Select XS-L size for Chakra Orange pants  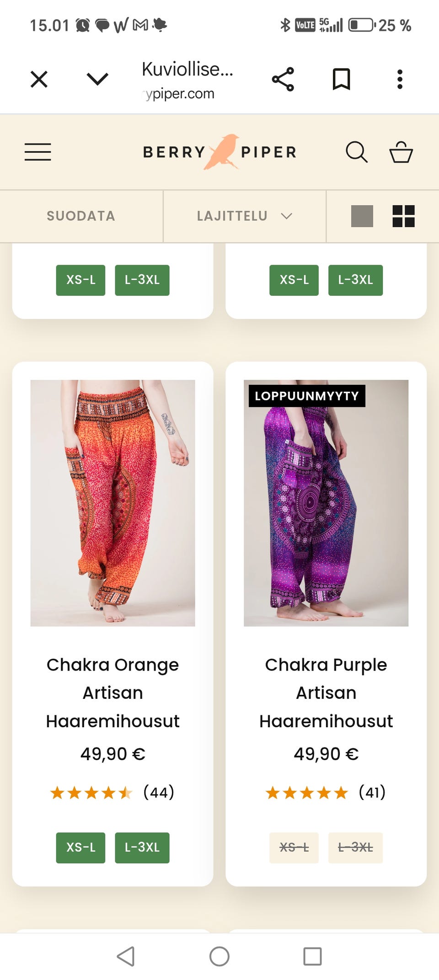[x=80, y=847]
